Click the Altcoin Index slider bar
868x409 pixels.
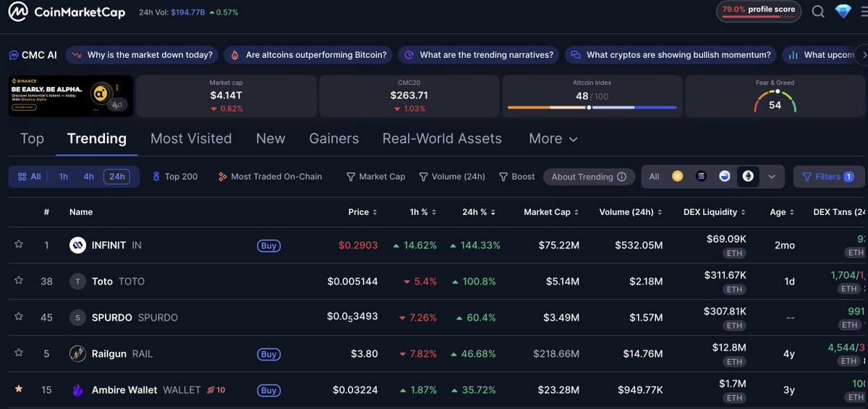coord(592,107)
